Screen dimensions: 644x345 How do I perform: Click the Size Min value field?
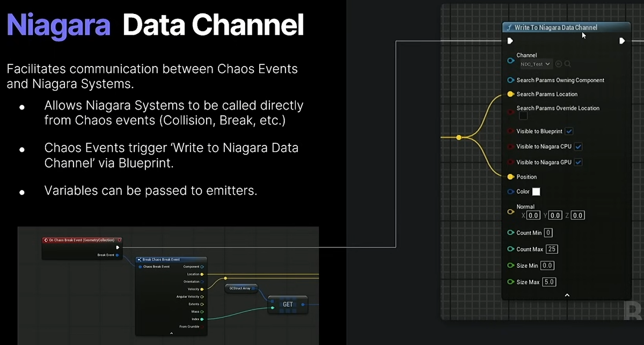tap(547, 266)
